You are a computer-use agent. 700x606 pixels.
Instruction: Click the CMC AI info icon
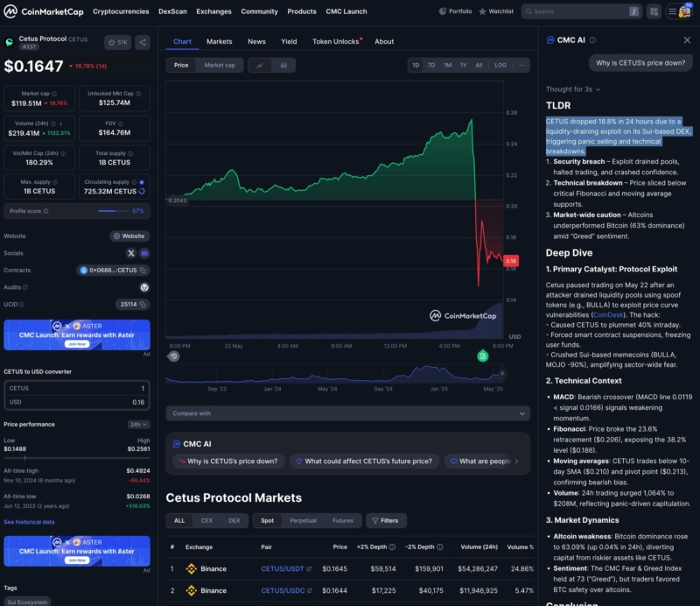[592, 40]
